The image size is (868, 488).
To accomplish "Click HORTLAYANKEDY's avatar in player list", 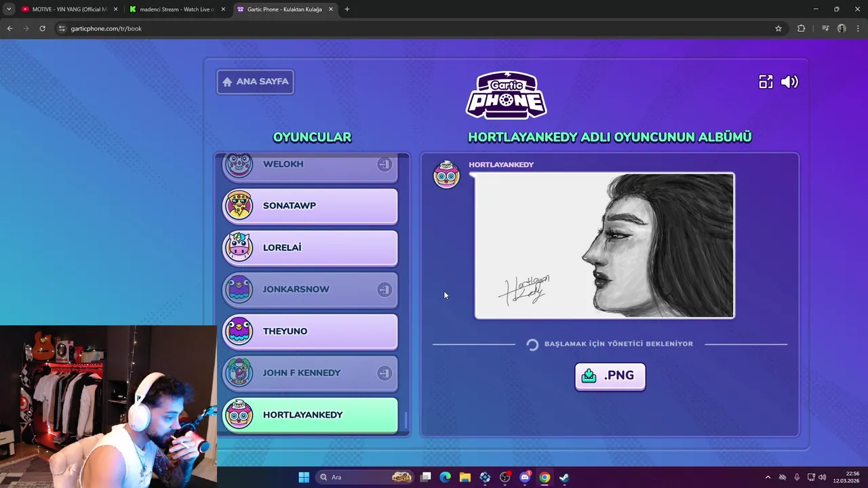I will tap(239, 415).
